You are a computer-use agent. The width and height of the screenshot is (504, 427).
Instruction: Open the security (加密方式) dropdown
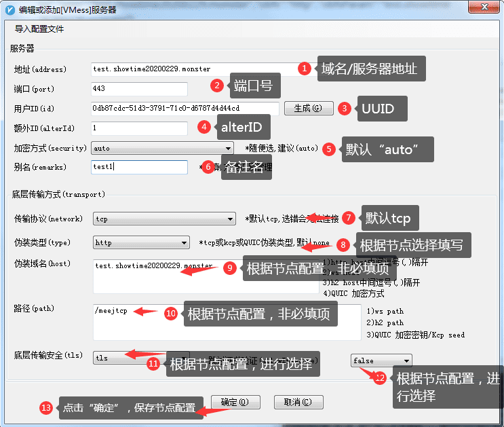pyautogui.click(x=162, y=149)
